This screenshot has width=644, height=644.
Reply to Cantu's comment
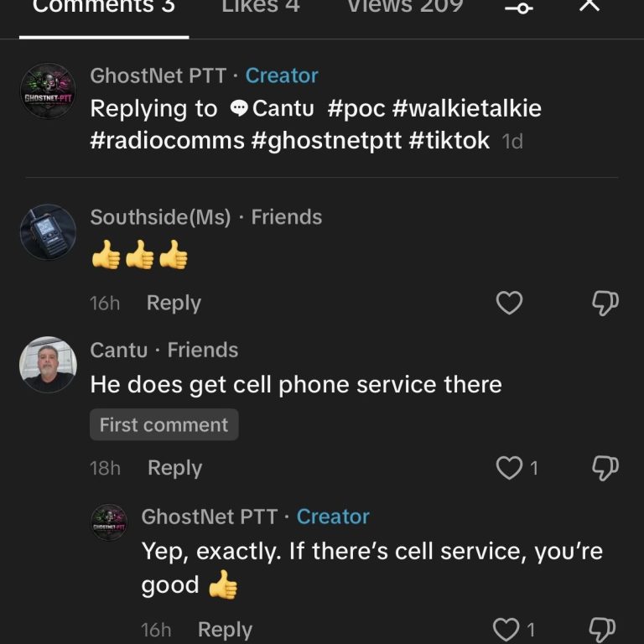tap(174, 468)
